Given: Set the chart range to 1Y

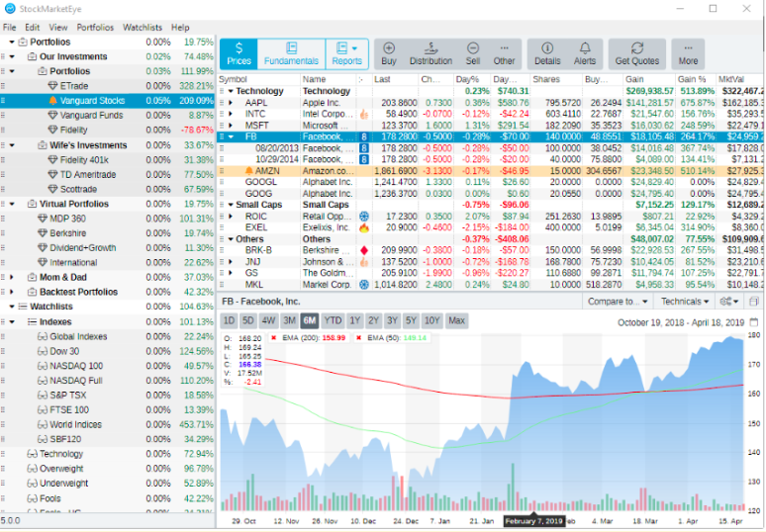Looking at the screenshot, I should 354,320.
